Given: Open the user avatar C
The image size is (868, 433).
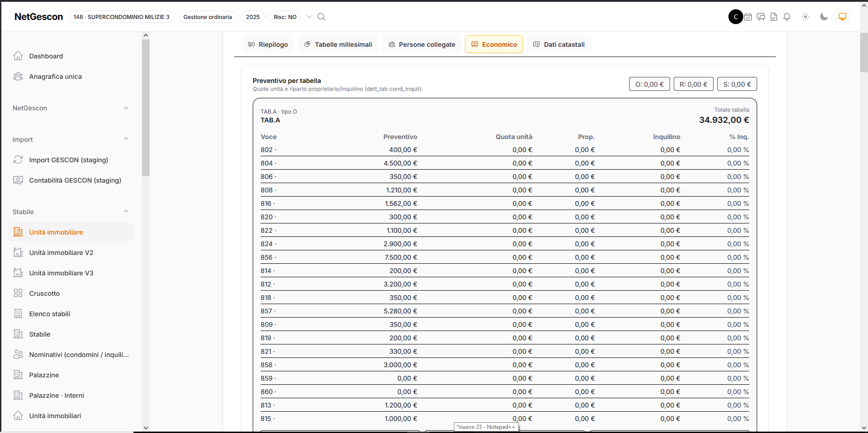Looking at the screenshot, I should coord(736,17).
